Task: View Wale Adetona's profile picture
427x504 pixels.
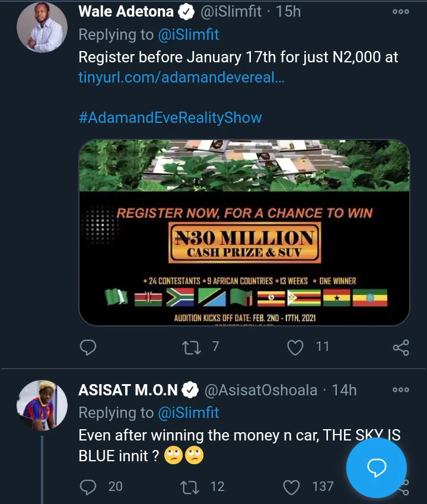Action: pos(42,27)
